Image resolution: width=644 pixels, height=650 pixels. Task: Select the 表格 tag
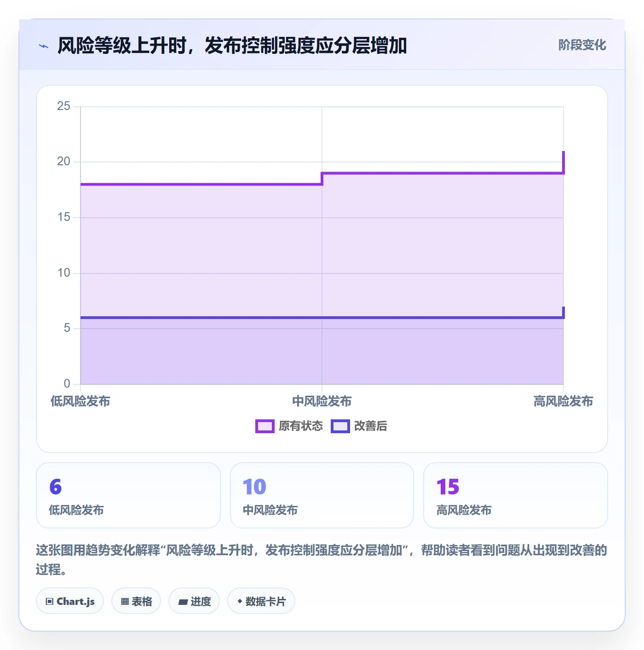(x=136, y=601)
